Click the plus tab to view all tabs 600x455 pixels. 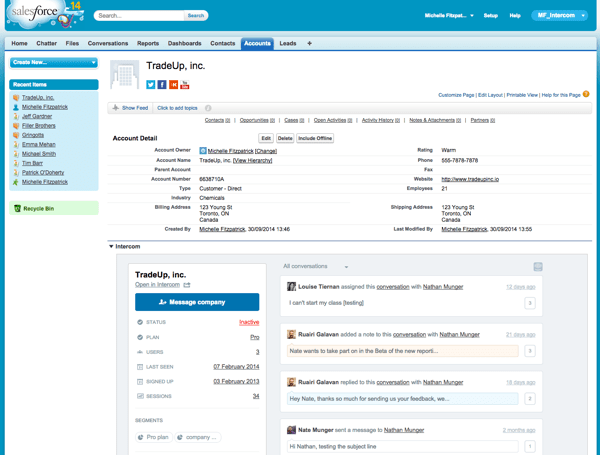(x=309, y=44)
